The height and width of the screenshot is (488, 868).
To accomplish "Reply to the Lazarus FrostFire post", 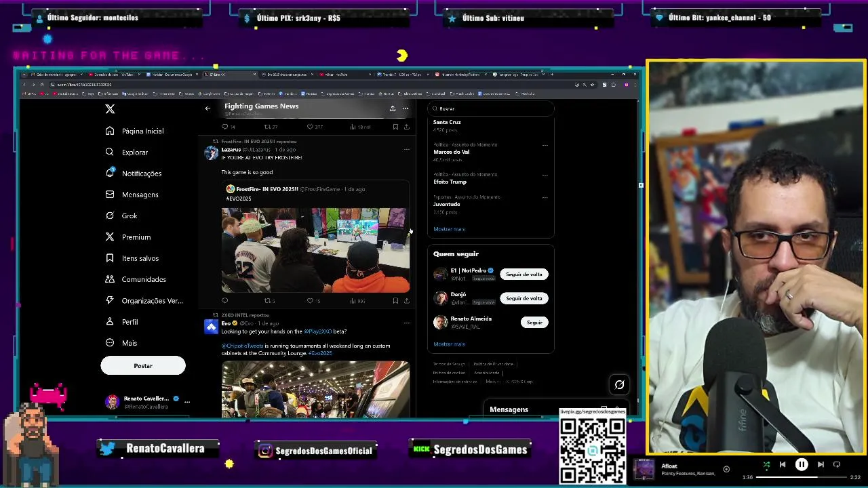I will [225, 301].
